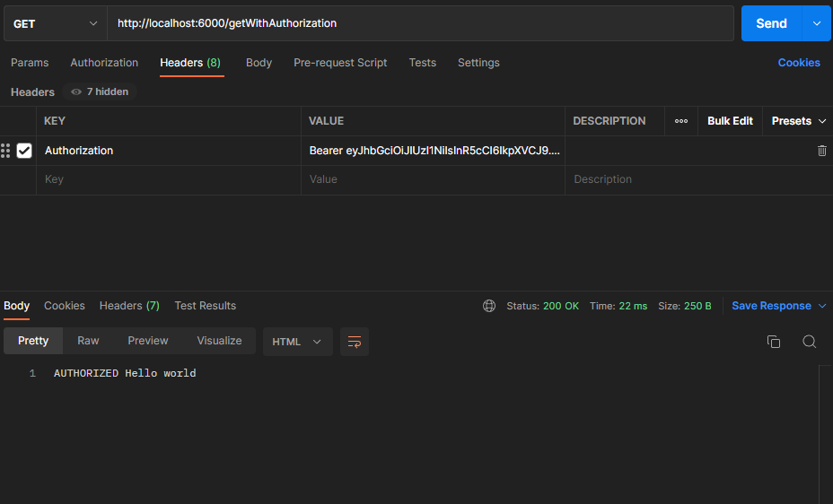Delete the Authorization header row with trash icon

(x=821, y=151)
